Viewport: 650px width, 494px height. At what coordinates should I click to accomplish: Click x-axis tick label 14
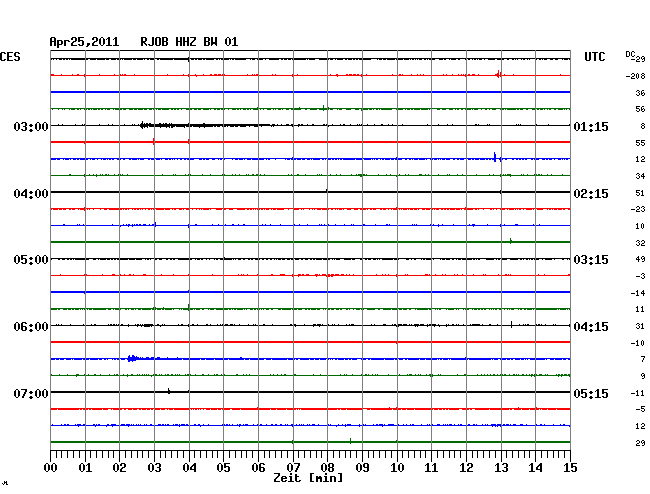point(535,467)
